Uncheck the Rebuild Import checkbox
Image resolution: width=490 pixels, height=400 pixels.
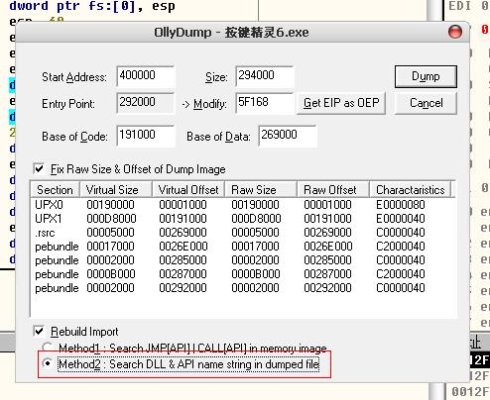pos(39,331)
